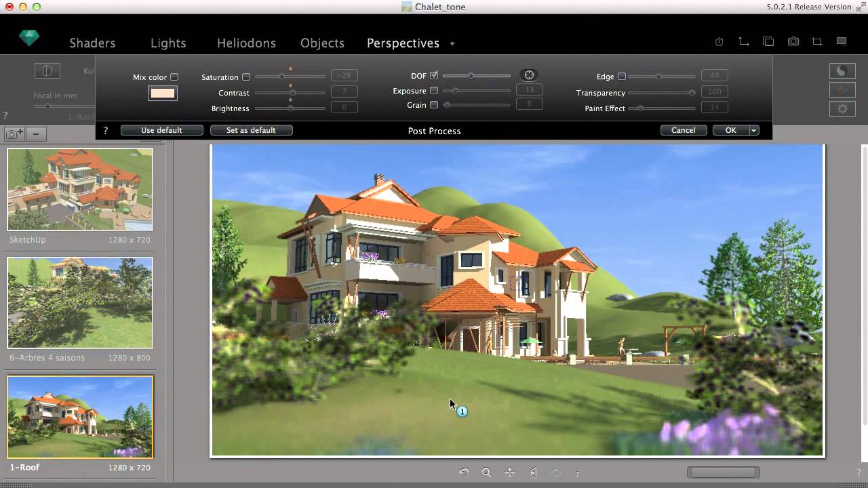Switch to the Shaders tab
This screenshot has width=868, height=488.
pyautogui.click(x=92, y=43)
